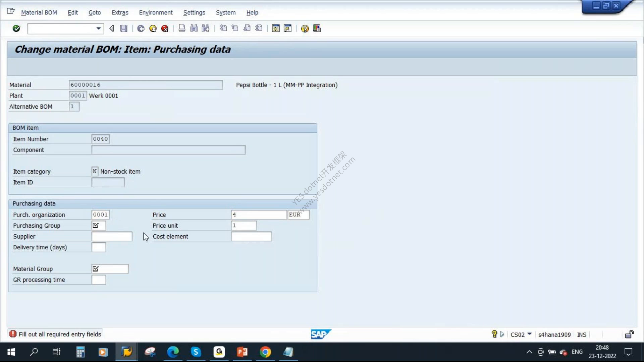This screenshot has width=644, height=362.
Task: Click the Find binoculars icon
Action: [194, 28]
